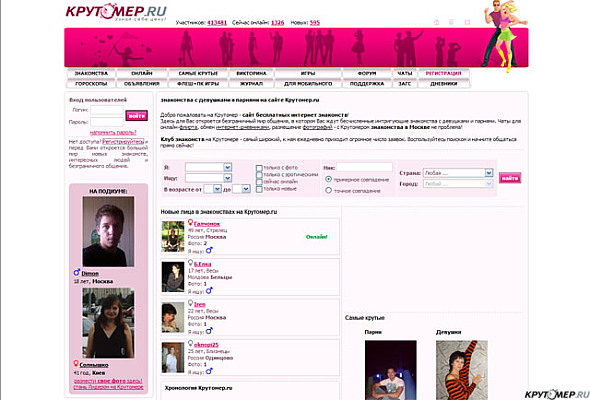Click gender icon next to Б.Елка name

(x=190, y=263)
